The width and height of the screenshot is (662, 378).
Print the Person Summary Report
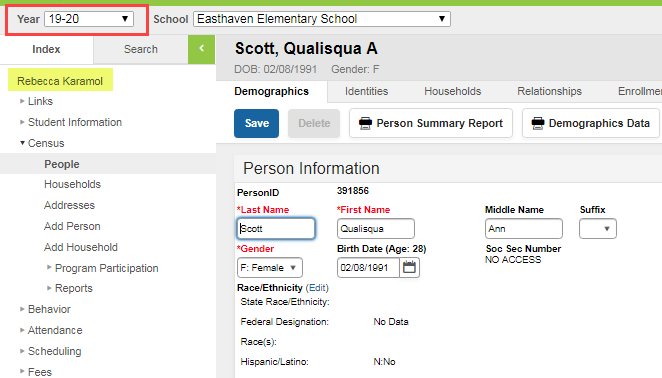(431, 123)
